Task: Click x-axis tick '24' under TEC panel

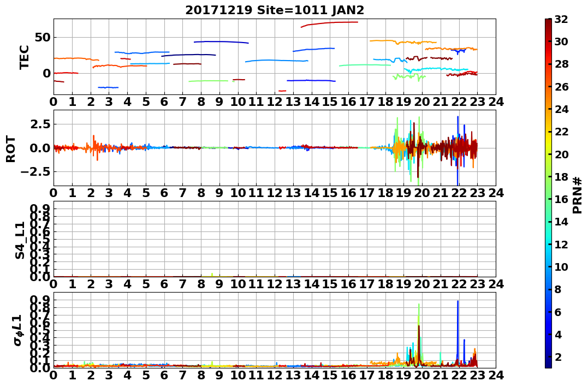Action: click(x=496, y=102)
